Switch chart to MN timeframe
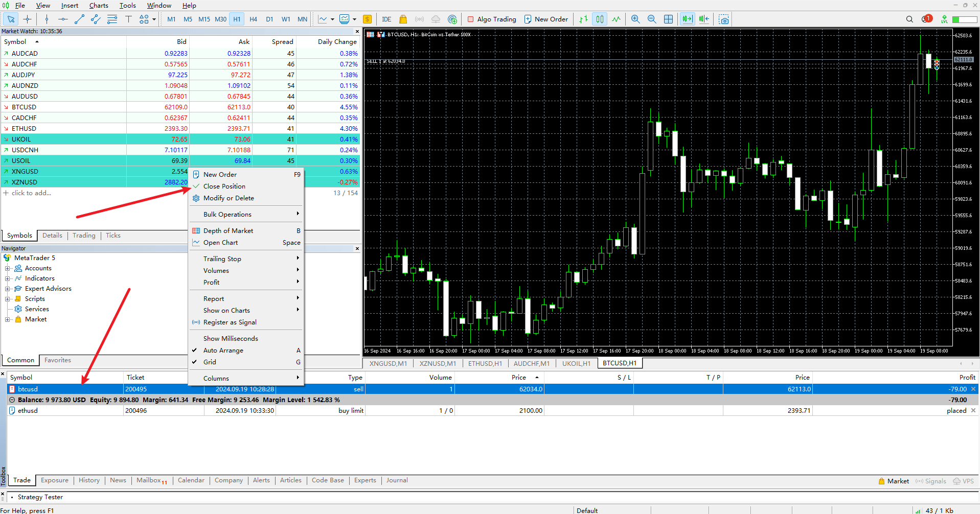 click(x=302, y=19)
